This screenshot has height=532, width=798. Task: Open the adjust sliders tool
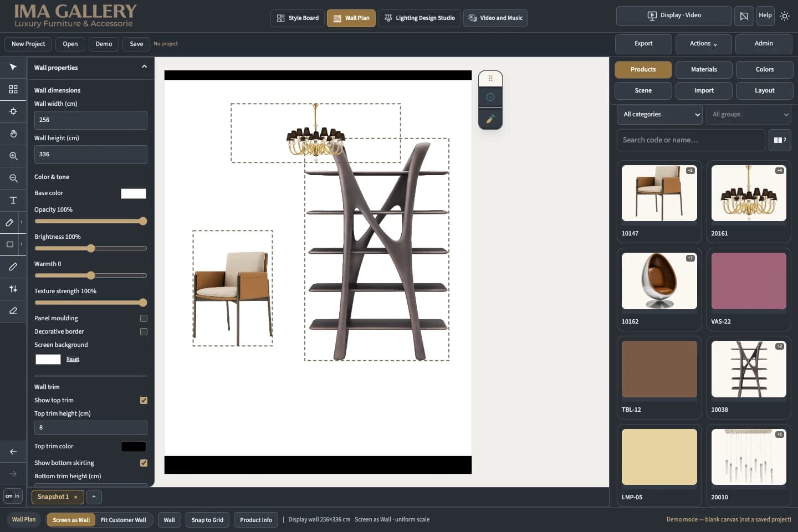tap(13, 289)
